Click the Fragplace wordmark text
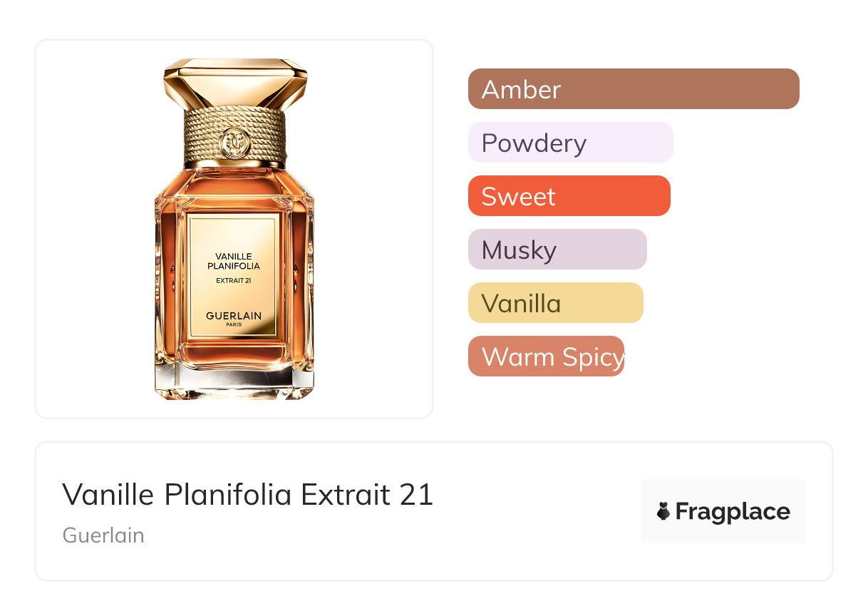 (x=733, y=512)
